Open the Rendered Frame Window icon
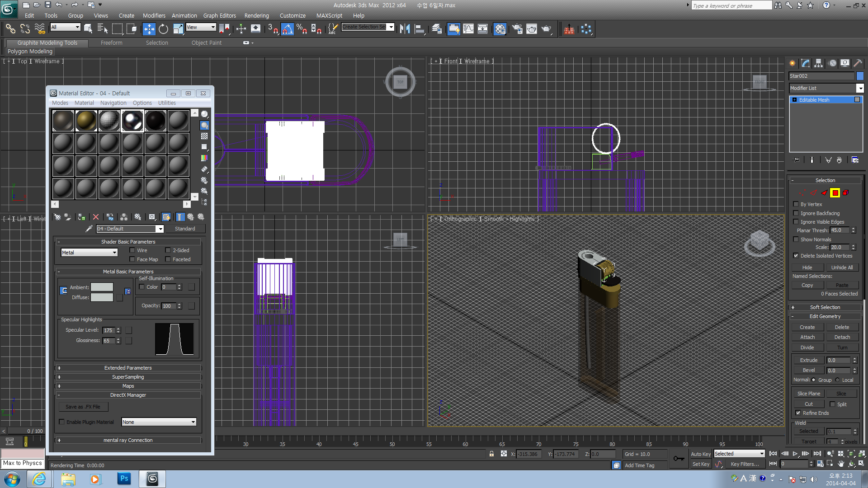The image size is (868, 488). click(x=532, y=29)
